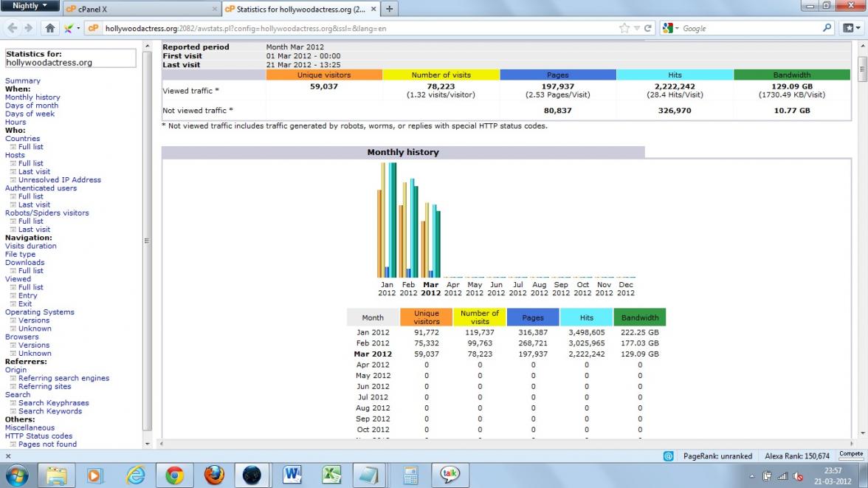868x488 pixels.
Task: Click the colorful pinwheel toolbar icon
Action: 69,28
